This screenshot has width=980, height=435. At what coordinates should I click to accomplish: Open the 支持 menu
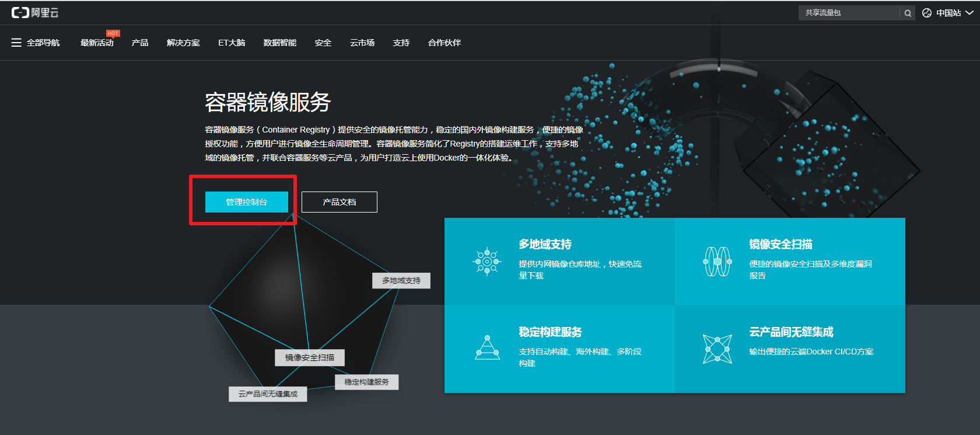click(x=401, y=43)
